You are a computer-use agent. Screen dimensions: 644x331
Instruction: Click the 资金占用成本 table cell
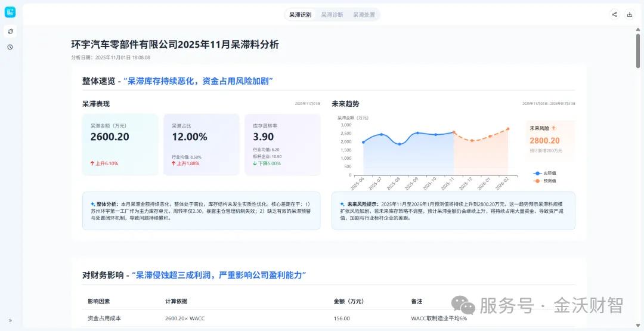(104, 318)
